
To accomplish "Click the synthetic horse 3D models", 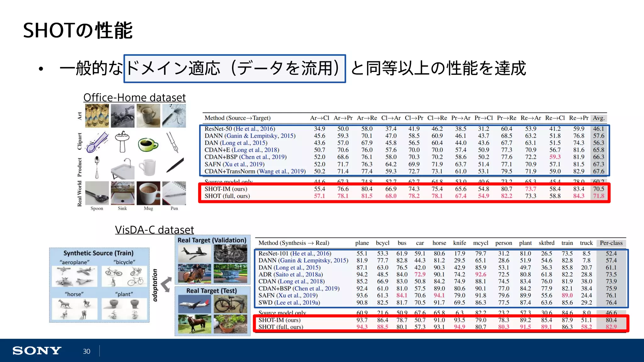I will tap(75, 309).
